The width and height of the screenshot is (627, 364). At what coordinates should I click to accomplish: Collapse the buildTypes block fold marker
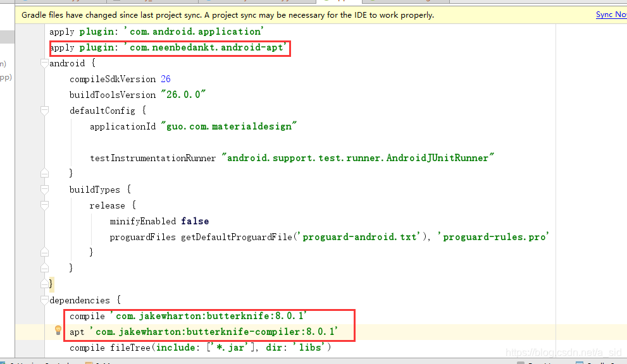pos(44,190)
